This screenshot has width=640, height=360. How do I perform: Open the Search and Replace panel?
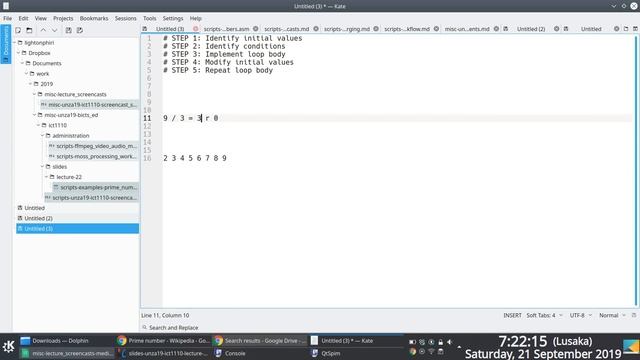pyautogui.click(x=170, y=327)
